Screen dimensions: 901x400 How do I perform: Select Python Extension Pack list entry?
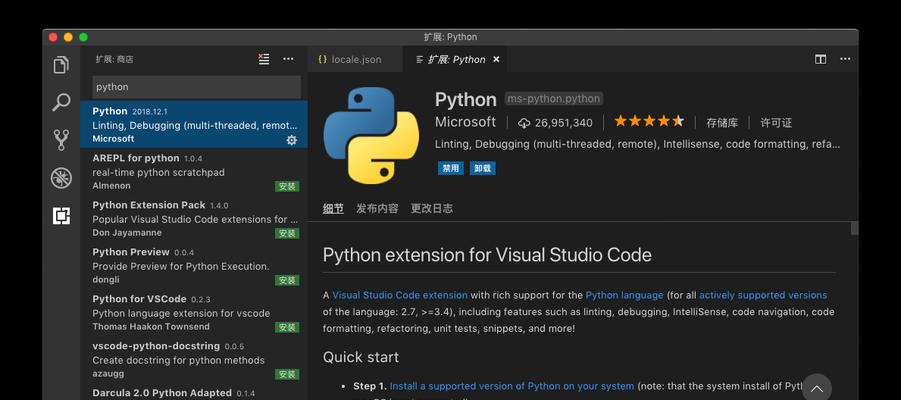(194, 218)
